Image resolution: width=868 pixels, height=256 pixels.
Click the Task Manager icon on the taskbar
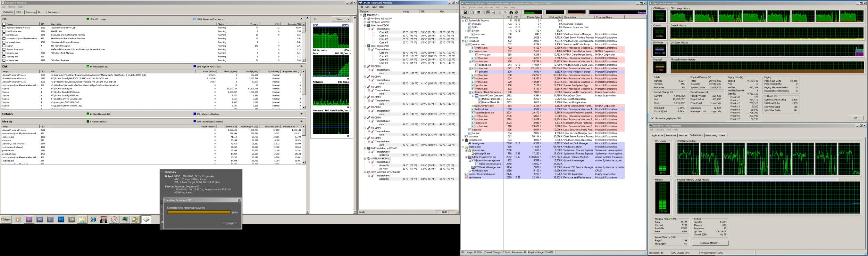(x=125, y=219)
